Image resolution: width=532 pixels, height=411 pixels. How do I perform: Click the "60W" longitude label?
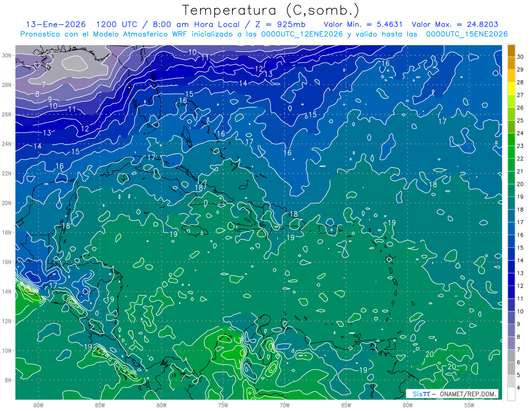click(x=408, y=405)
